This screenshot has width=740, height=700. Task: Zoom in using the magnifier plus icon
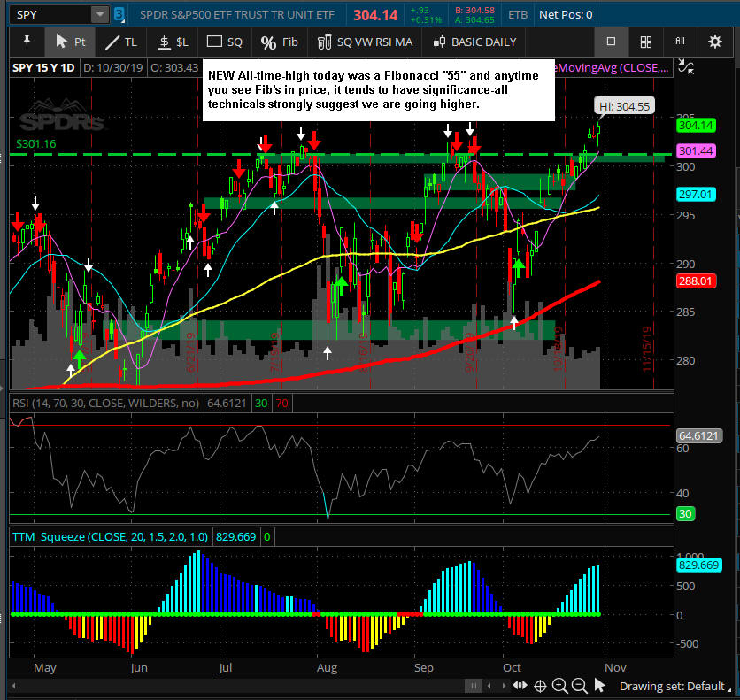click(x=559, y=686)
